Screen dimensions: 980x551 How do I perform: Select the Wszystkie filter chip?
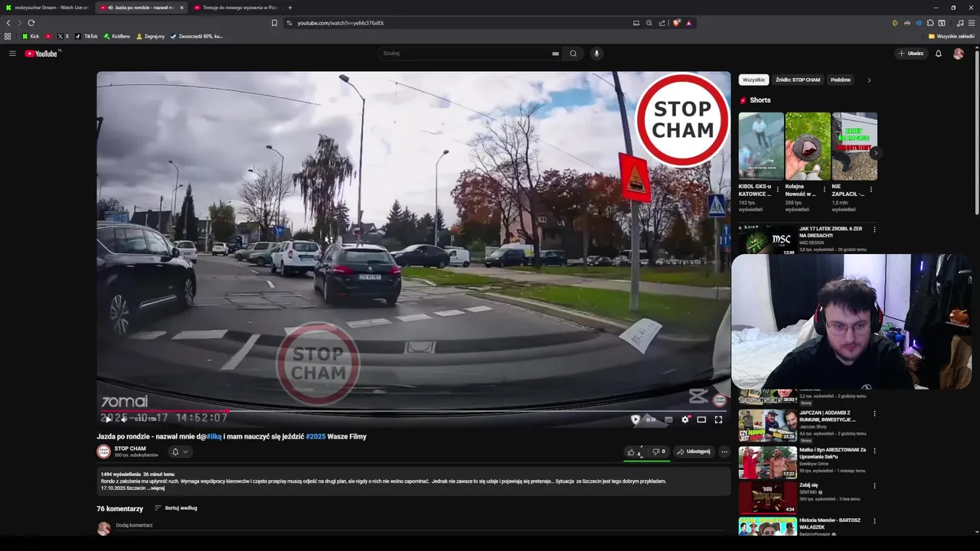(753, 80)
